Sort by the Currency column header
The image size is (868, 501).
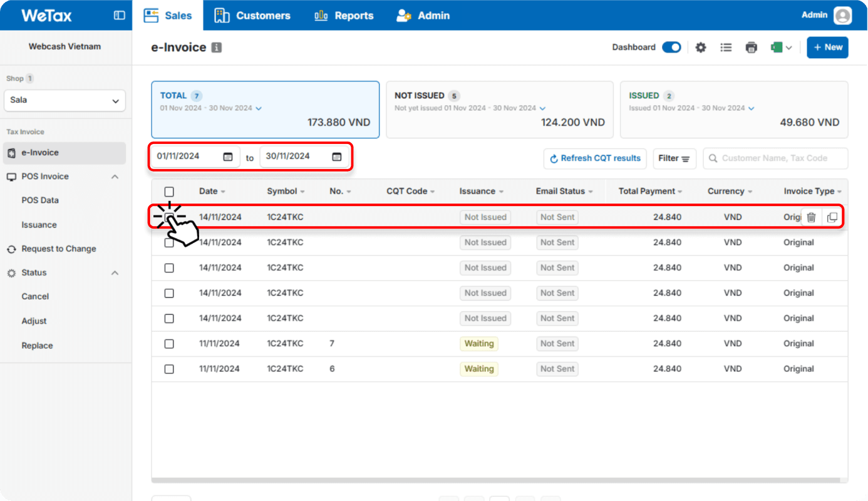tap(730, 192)
